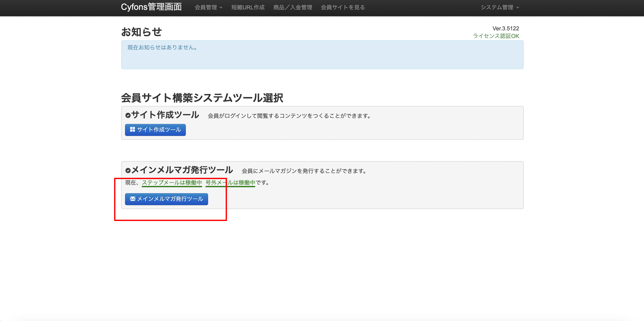Click the check-circle icon beside サイト作成ツール heading

(128, 115)
